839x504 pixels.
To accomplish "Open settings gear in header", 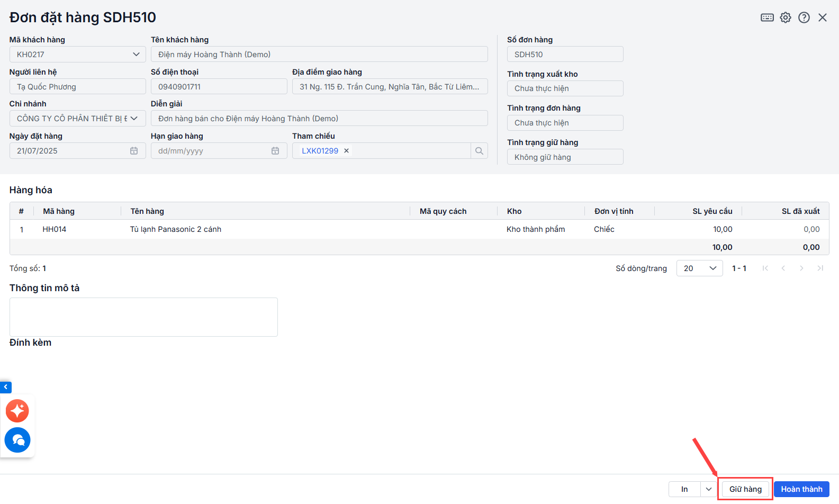I will click(x=786, y=17).
